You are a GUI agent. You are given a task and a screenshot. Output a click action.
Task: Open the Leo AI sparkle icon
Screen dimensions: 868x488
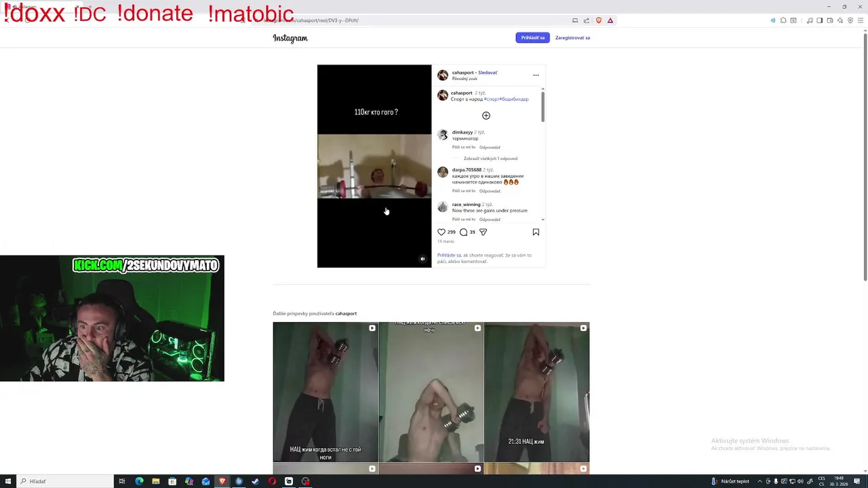click(x=840, y=20)
